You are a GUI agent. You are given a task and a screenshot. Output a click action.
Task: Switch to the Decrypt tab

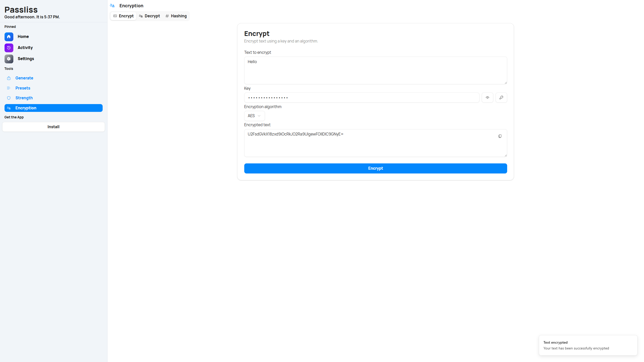[149, 16]
